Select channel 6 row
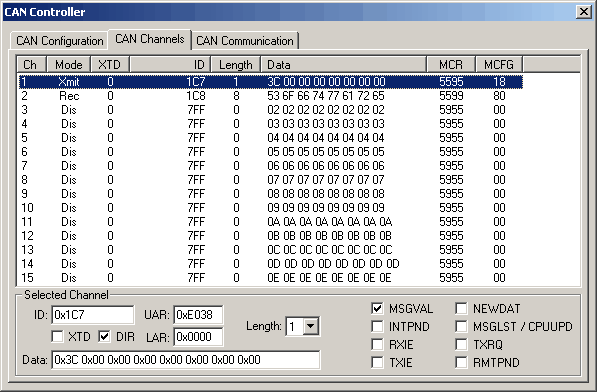This screenshot has width=597, height=392. click(270, 152)
